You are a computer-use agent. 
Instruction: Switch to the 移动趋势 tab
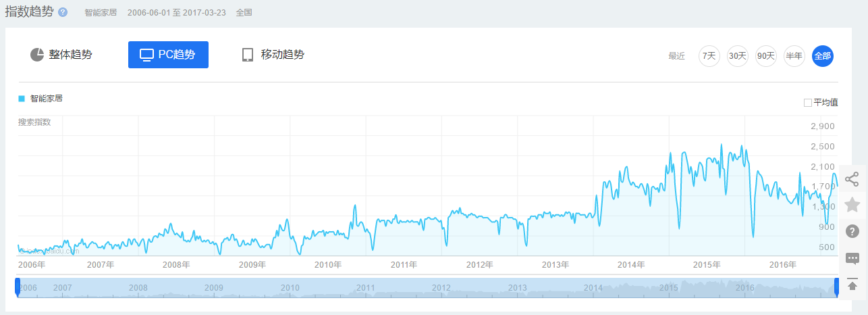(273, 55)
